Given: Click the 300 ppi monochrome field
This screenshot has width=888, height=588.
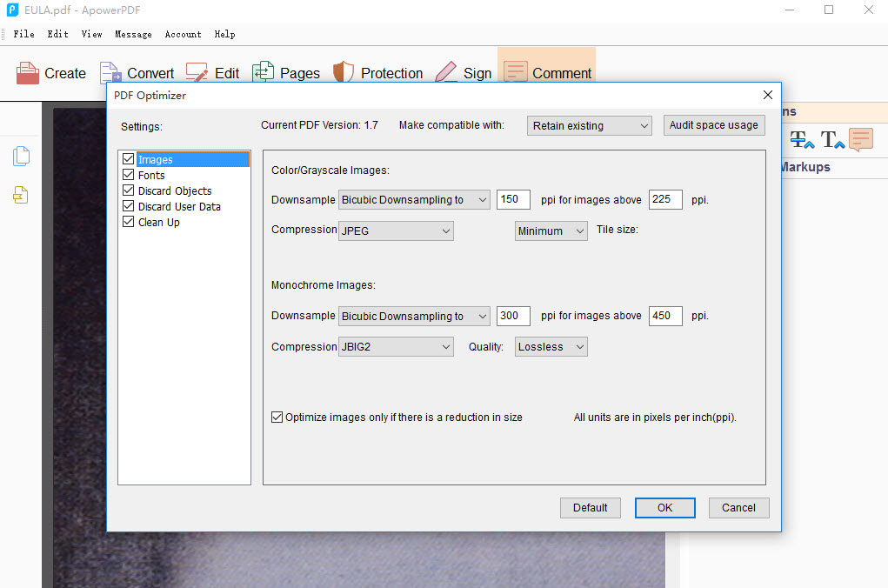Looking at the screenshot, I should coord(513,316).
